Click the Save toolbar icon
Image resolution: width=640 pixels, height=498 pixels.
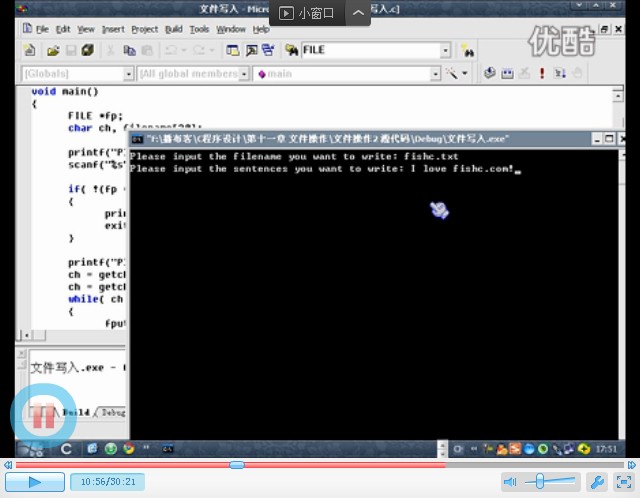71,51
